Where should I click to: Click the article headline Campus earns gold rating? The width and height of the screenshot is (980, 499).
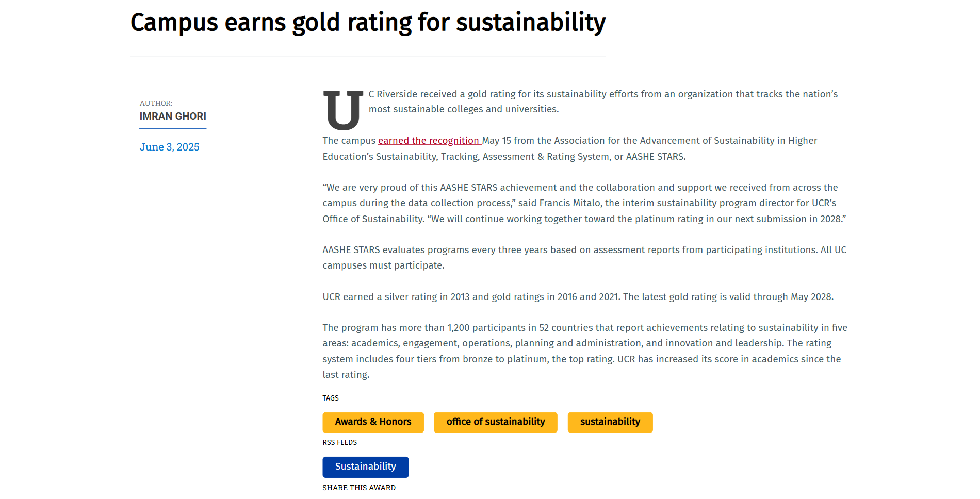368,23
